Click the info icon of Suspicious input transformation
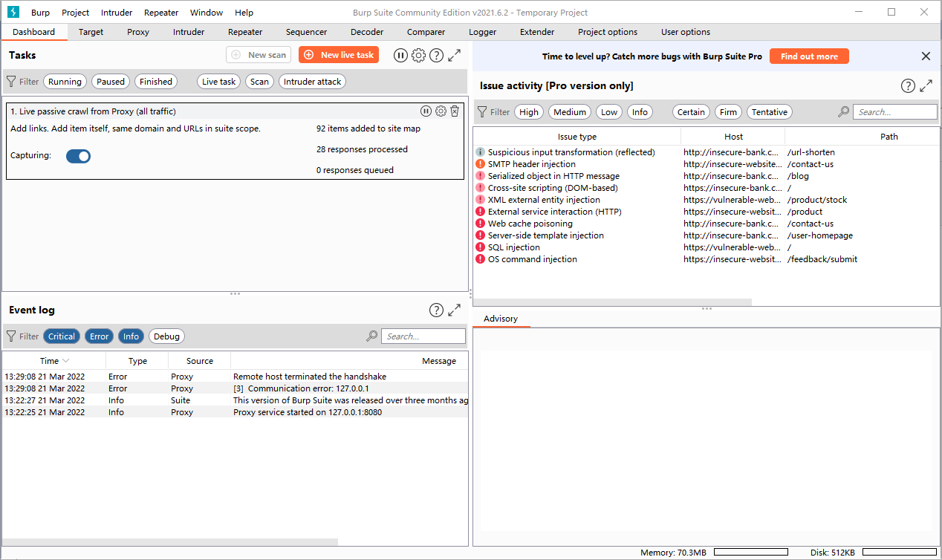Viewport: 942px width, 560px height. [x=480, y=152]
